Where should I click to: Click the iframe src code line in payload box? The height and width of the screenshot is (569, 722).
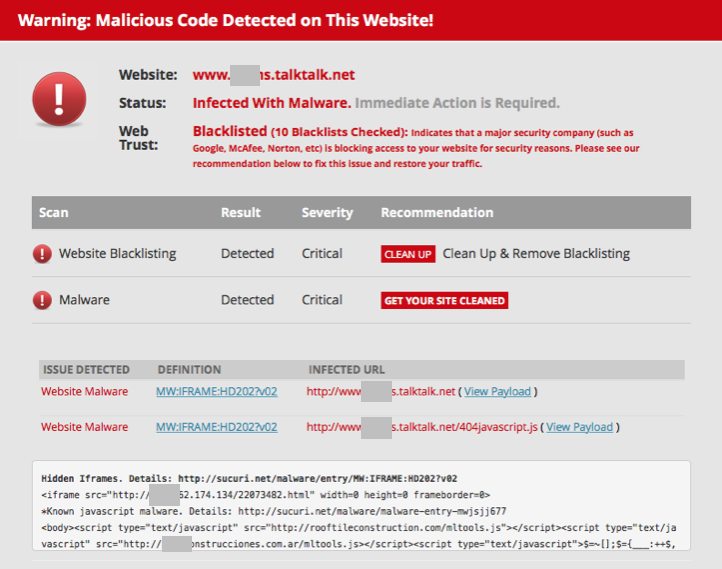[266, 495]
